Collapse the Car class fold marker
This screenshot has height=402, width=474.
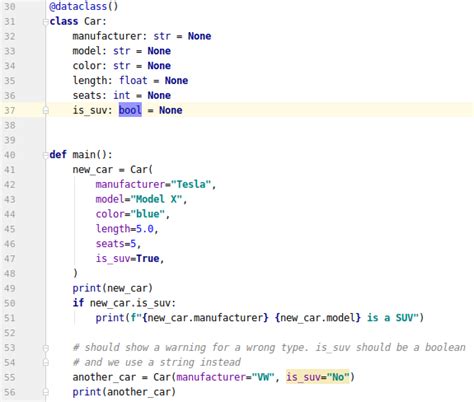(46, 22)
